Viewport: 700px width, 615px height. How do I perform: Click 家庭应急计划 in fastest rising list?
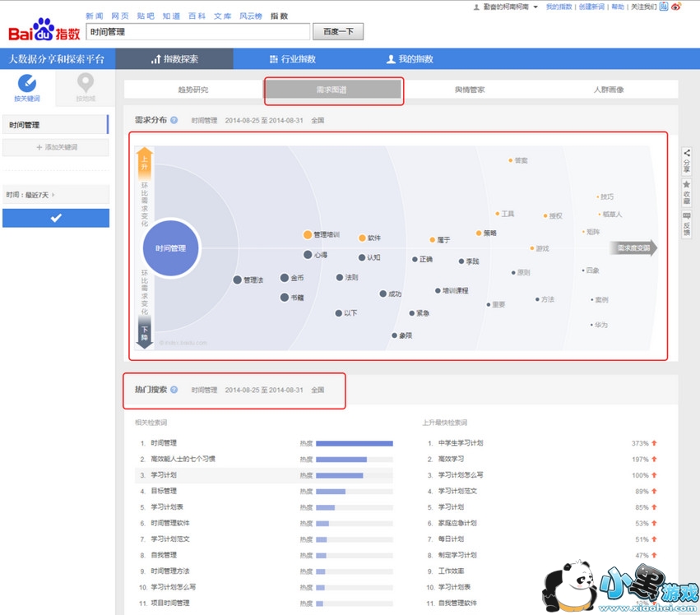pos(457,523)
